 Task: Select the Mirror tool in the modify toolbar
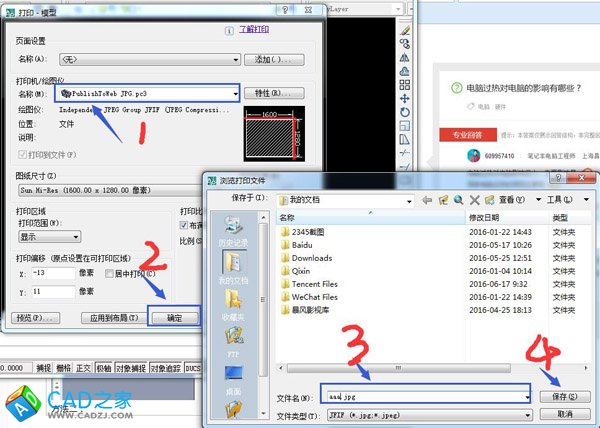405,58
